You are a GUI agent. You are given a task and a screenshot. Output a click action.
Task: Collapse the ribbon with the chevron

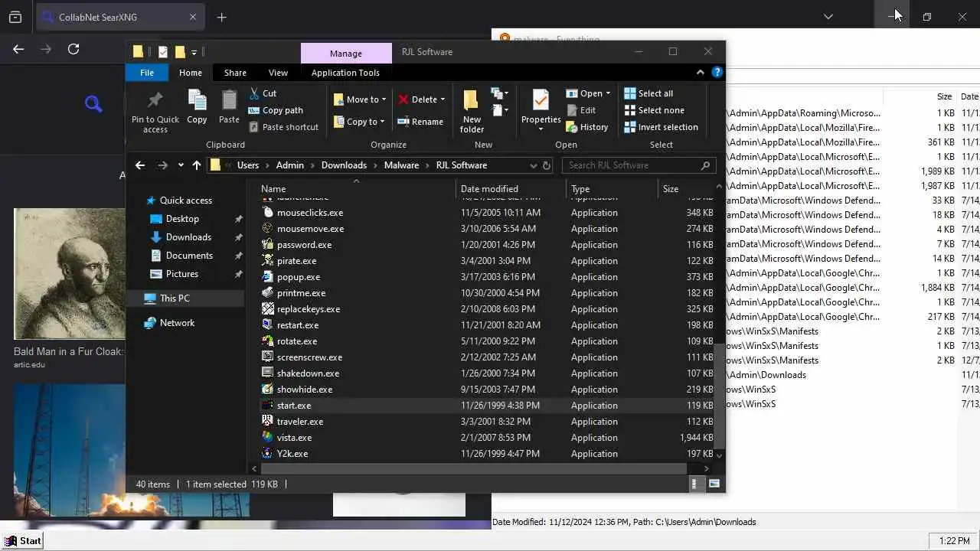[x=700, y=72]
